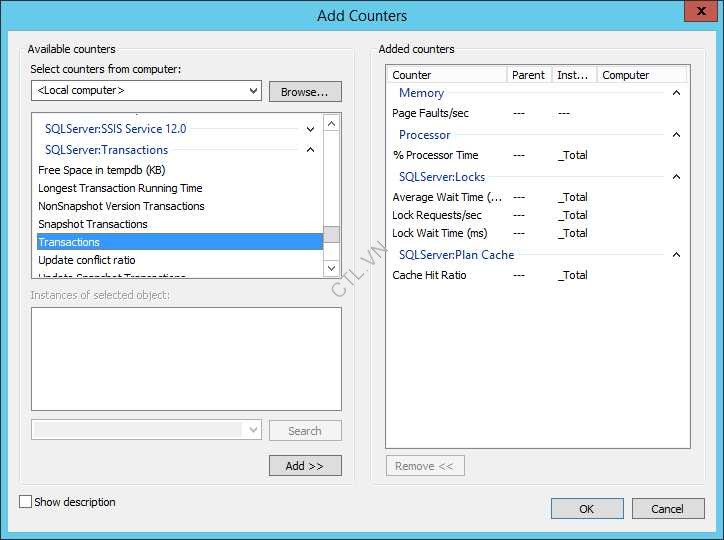Expand the SQLServer:SSIS Service 12.0 chevron
The image size is (724, 540).
coord(310,129)
